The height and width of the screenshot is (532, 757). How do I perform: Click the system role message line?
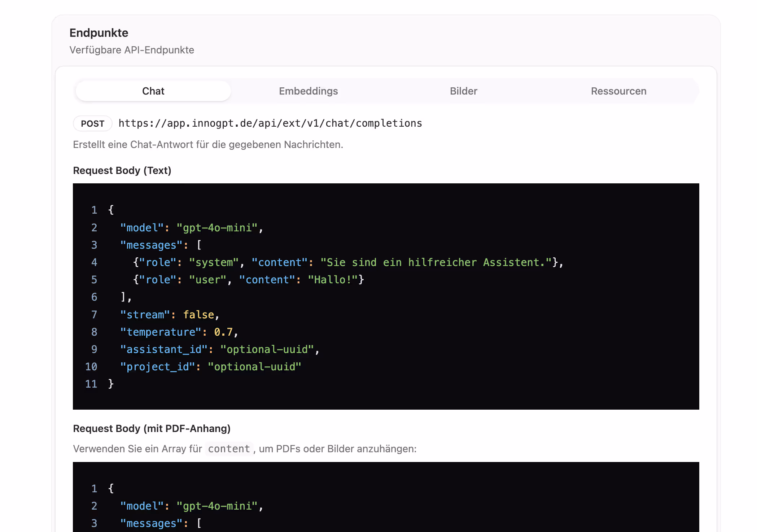pos(348,262)
